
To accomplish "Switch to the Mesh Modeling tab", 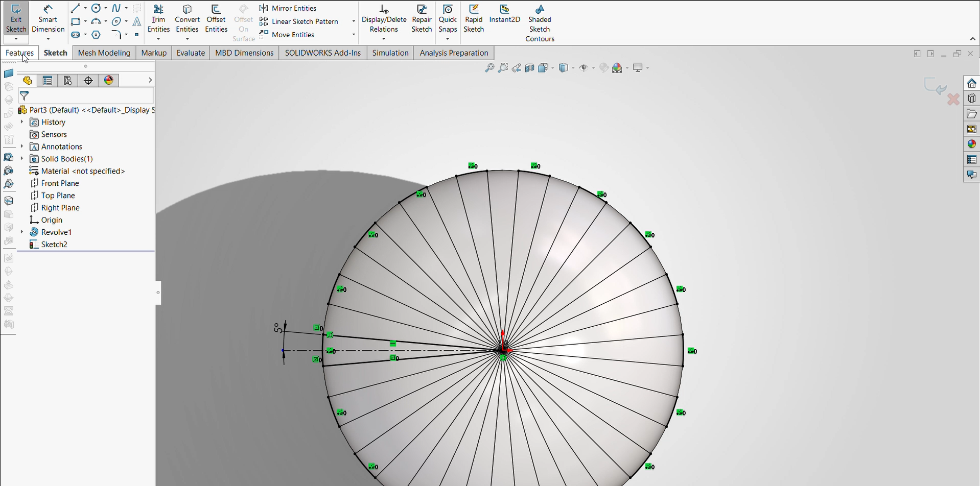I will pos(104,53).
